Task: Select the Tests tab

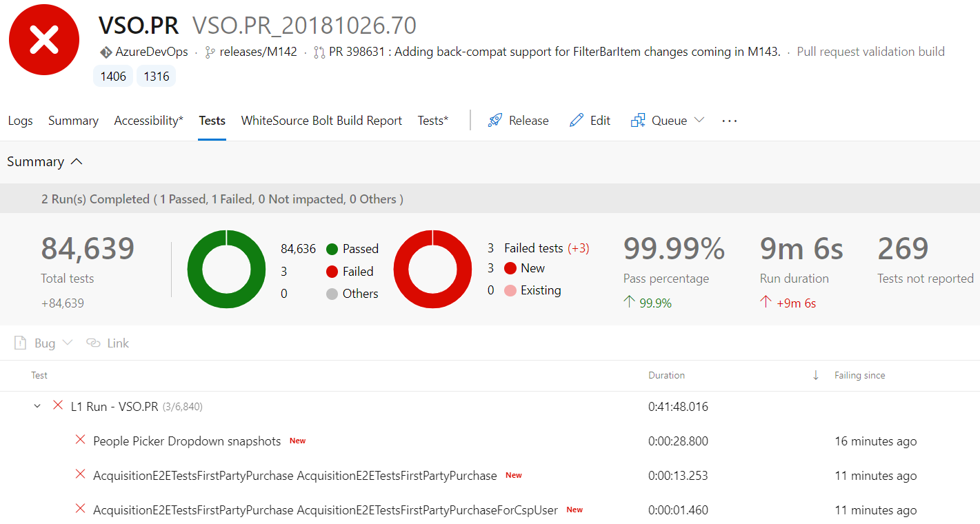Action: pyautogui.click(x=212, y=121)
